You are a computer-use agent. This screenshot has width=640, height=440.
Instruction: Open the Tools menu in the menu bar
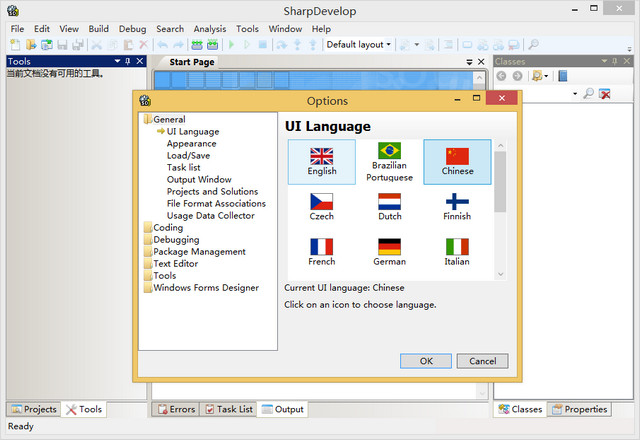click(x=247, y=29)
